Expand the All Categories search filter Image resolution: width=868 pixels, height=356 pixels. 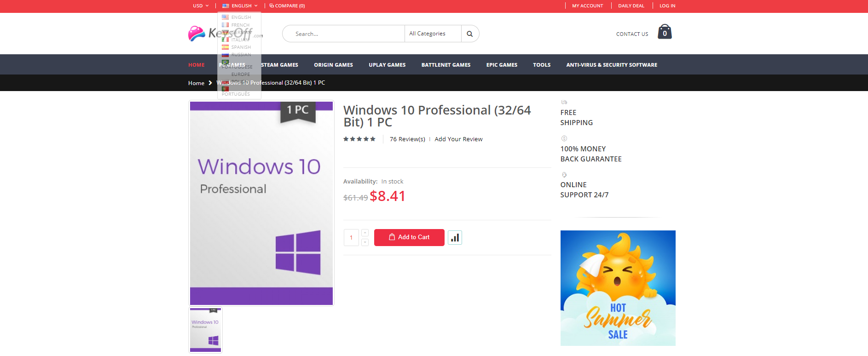click(433, 34)
